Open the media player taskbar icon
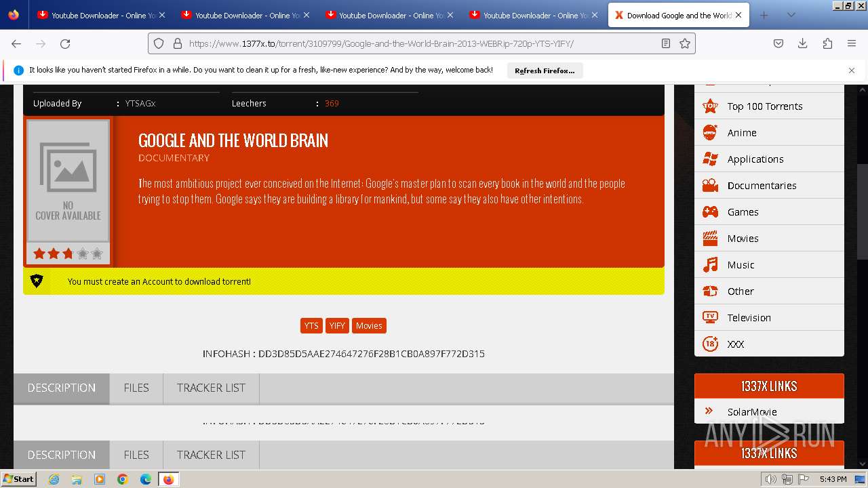Viewport: 868px width, 488px height. coord(100,479)
